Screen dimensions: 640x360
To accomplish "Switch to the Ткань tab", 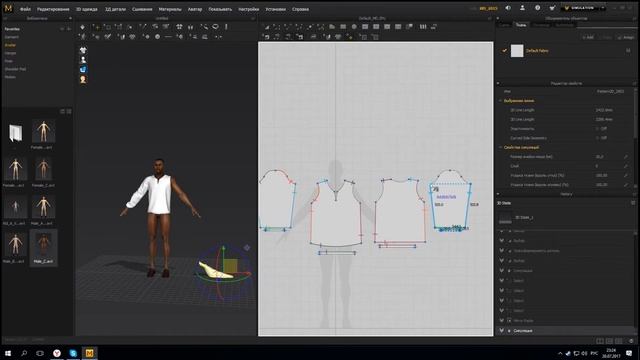I will click(521, 25).
